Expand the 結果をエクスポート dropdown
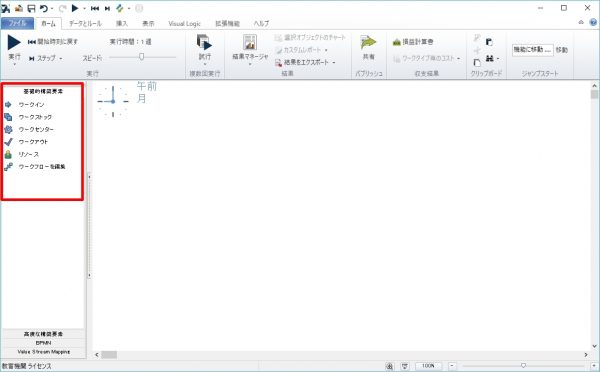Viewport: 600px width, 372px height. click(x=334, y=62)
